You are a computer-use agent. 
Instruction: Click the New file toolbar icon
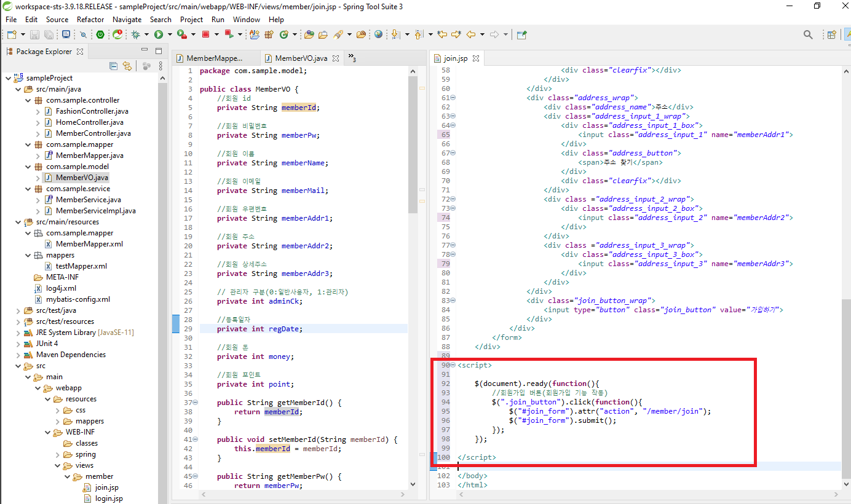(x=12, y=35)
